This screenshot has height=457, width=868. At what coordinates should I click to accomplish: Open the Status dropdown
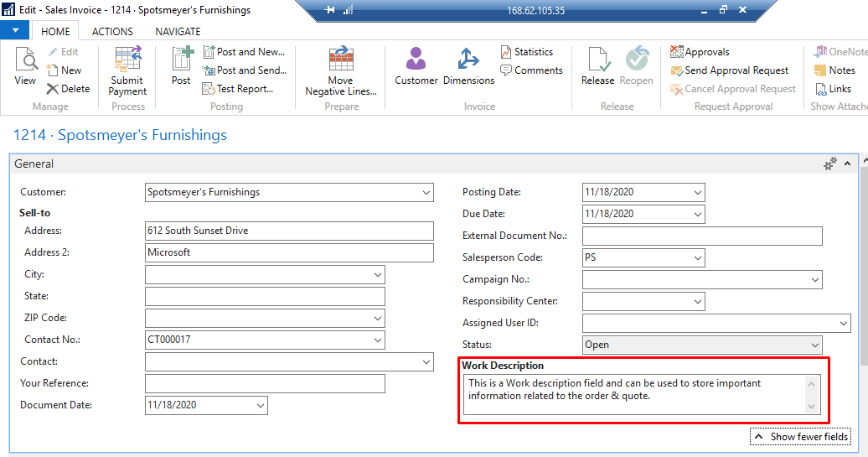[x=815, y=345]
